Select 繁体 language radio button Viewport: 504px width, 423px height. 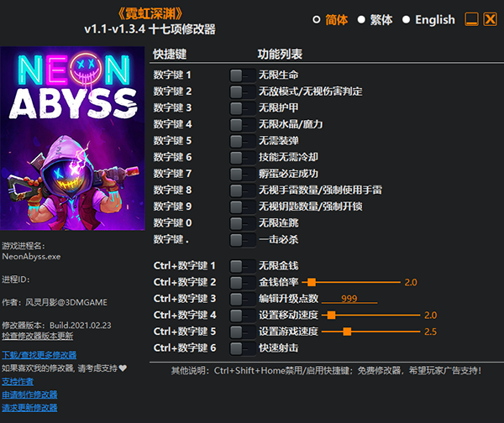point(361,19)
